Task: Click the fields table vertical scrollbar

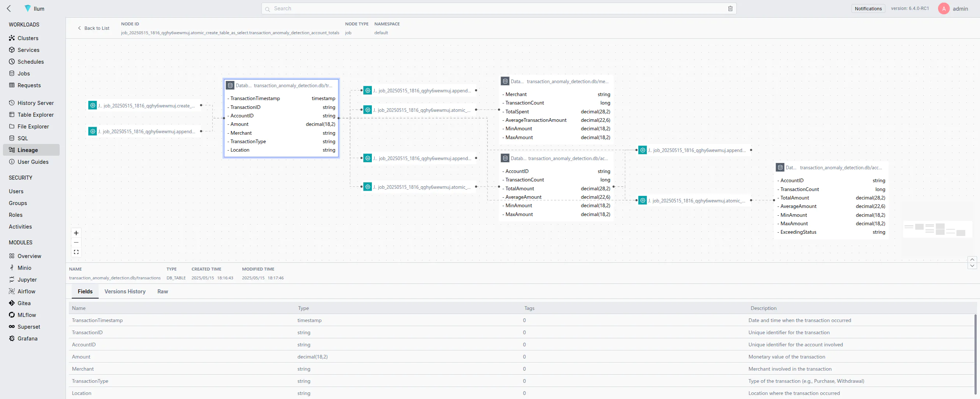Action: tap(975, 354)
